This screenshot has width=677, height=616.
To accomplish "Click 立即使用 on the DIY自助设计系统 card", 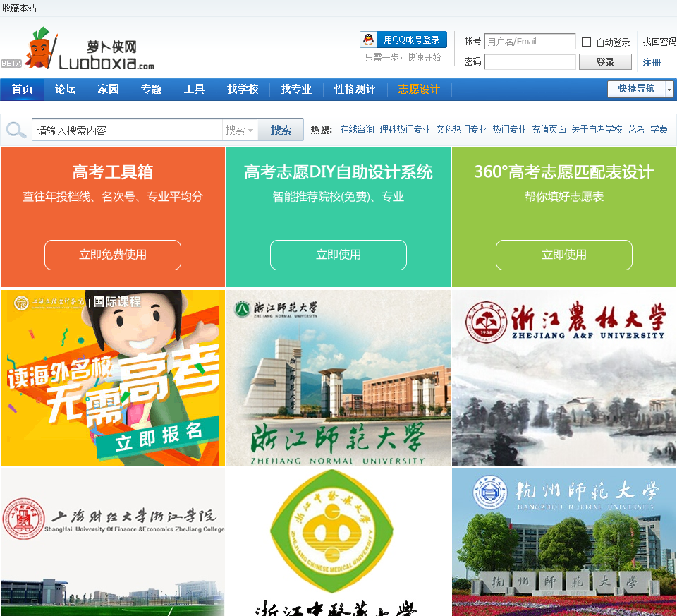I will point(338,255).
